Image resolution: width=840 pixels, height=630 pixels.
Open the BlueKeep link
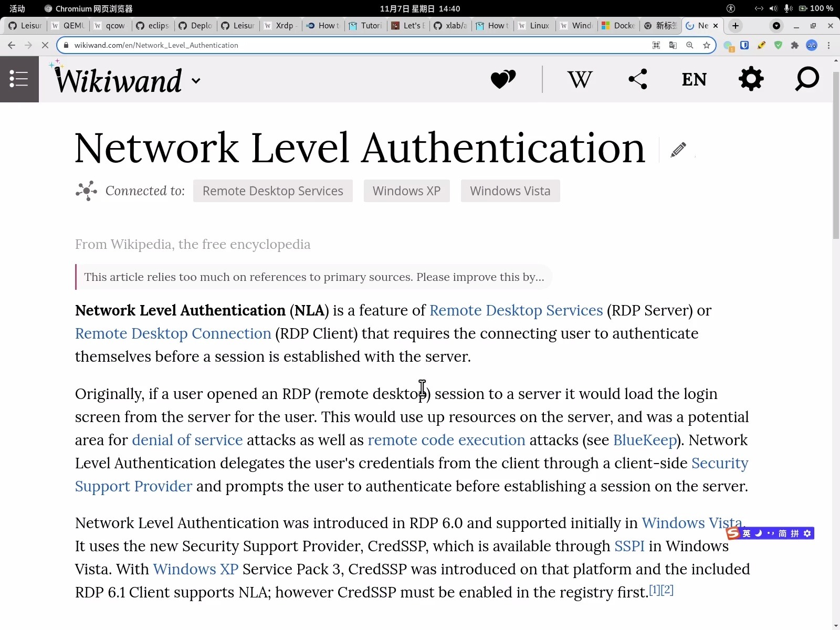pos(645,440)
